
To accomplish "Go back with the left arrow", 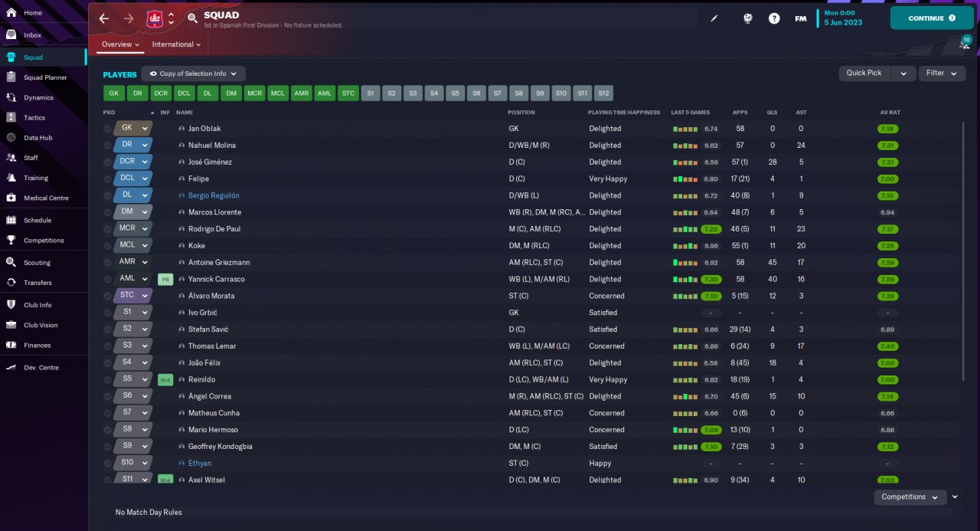I will tap(104, 18).
